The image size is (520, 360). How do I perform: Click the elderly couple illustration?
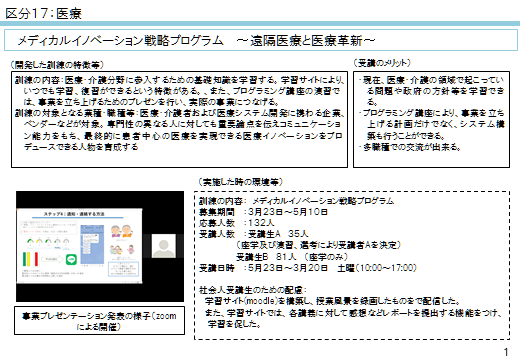tap(121, 231)
